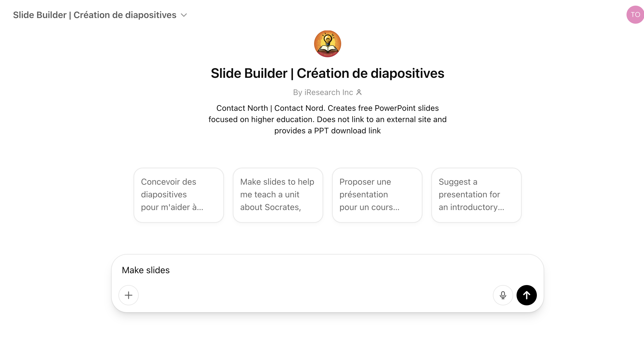Click "Make slides" text in the composer
The width and height of the screenshot is (644, 353).
point(146,270)
